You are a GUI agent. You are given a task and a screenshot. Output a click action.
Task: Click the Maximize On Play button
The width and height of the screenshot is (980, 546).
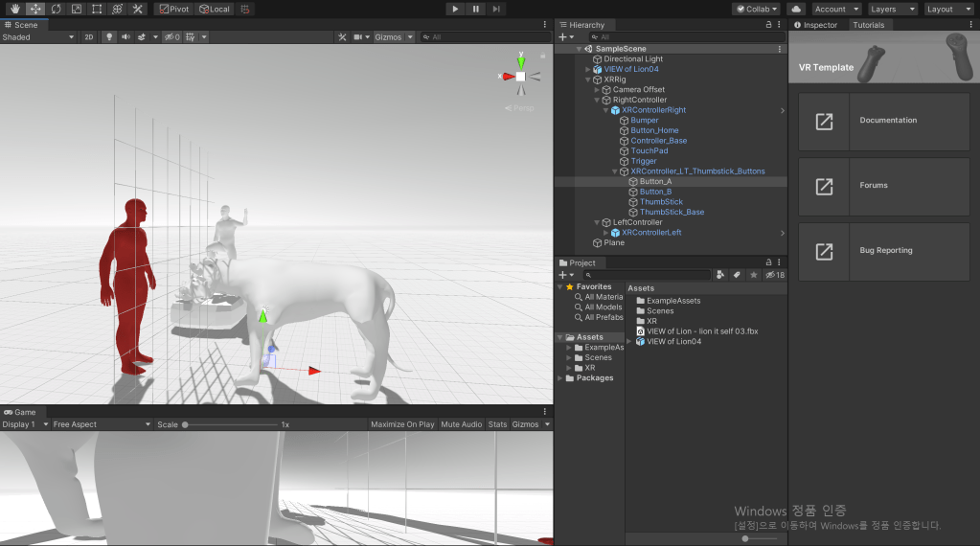[402, 424]
